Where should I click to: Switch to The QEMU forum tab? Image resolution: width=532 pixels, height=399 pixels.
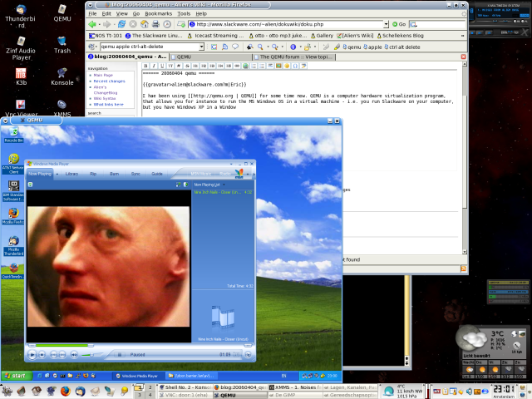(293, 57)
